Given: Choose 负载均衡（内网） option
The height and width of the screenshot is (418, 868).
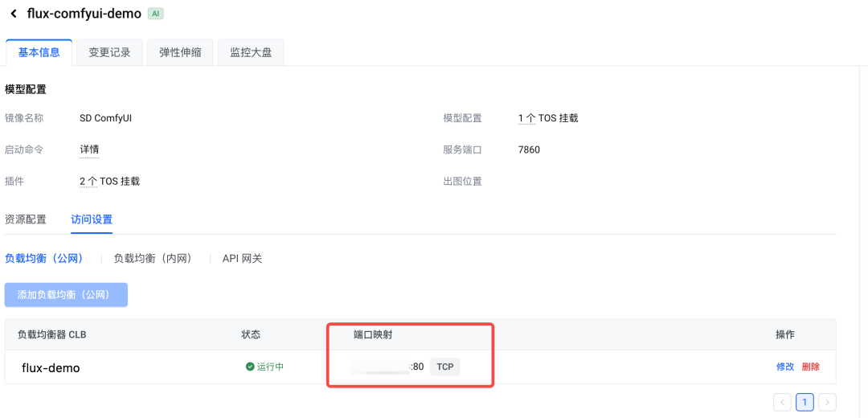Looking at the screenshot, I should 154,258.
